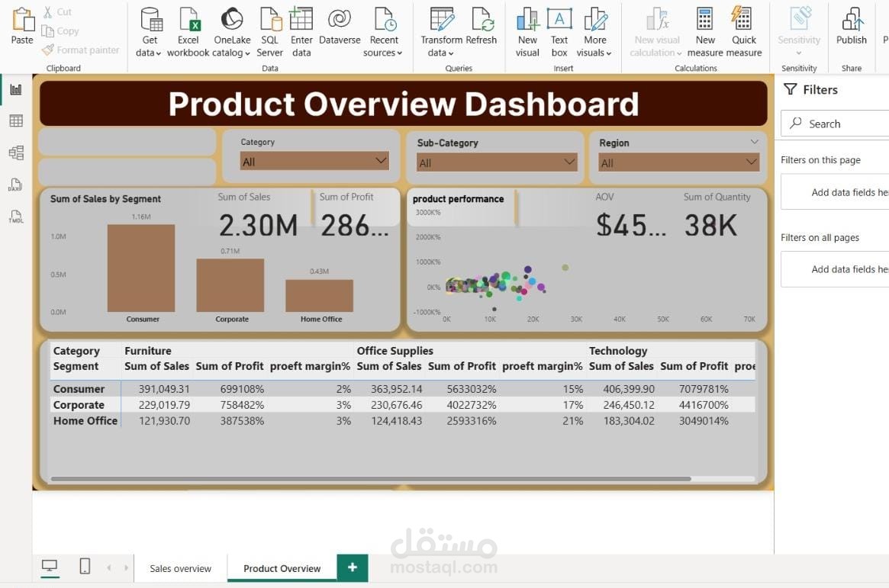Click Add data fields under all pages
889x588 pixels.
point(835,270)
